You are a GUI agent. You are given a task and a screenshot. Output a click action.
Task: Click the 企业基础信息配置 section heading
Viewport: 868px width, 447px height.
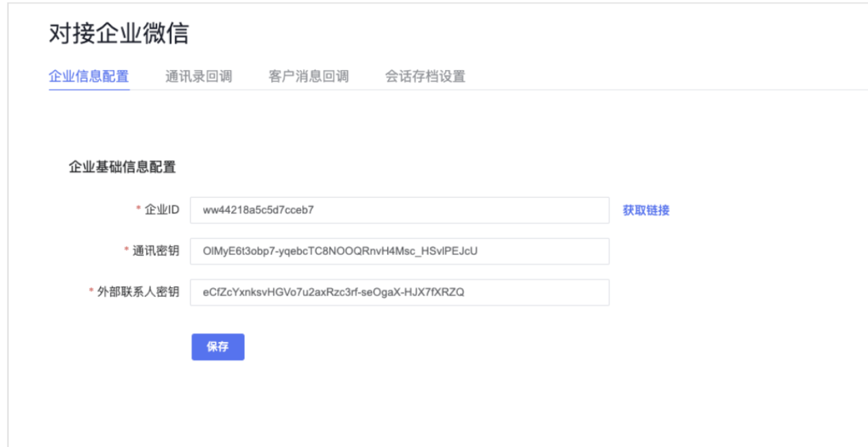[122, 167]
